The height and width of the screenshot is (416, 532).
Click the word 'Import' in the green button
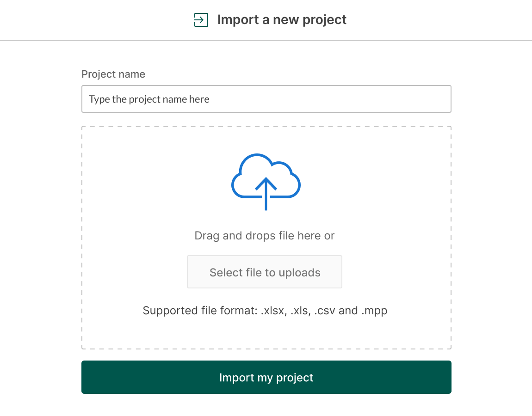pos(235,378)
